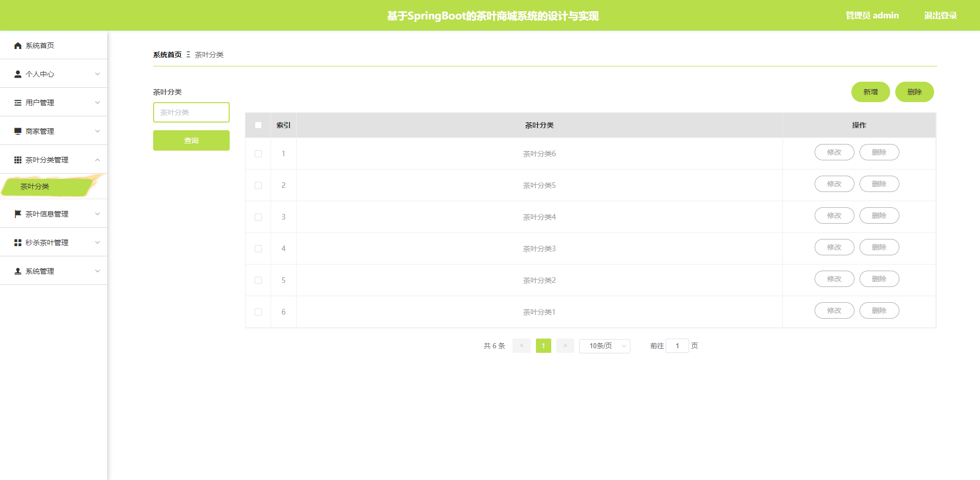Click 修改 for row 茶叶分类2
Viewport: 980px width, 480px height.
[835, 279]
